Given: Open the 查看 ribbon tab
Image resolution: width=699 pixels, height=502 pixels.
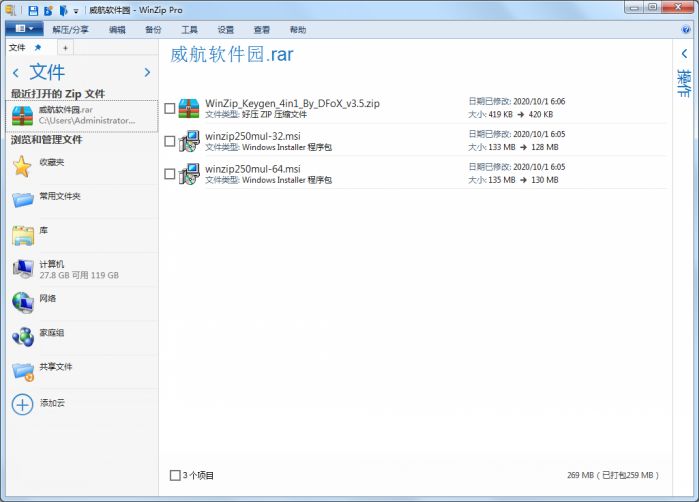Looking at the screenshot, I should coord(262,29).
